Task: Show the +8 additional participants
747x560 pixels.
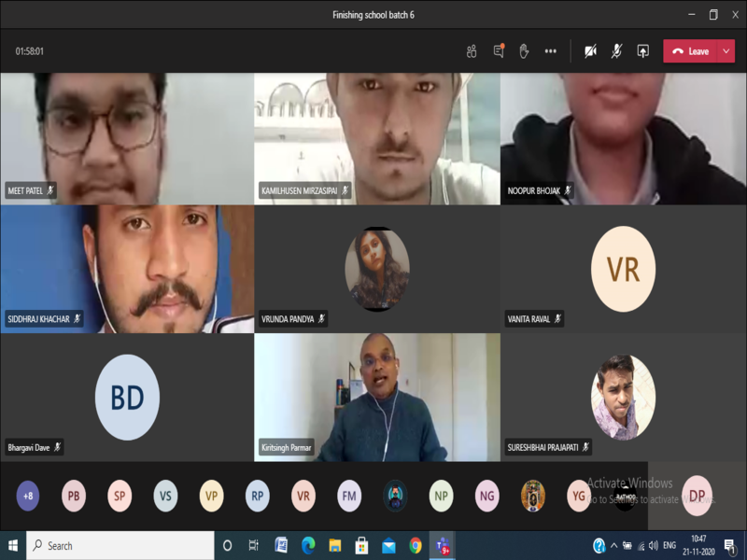Action: [x=28, y=496]
